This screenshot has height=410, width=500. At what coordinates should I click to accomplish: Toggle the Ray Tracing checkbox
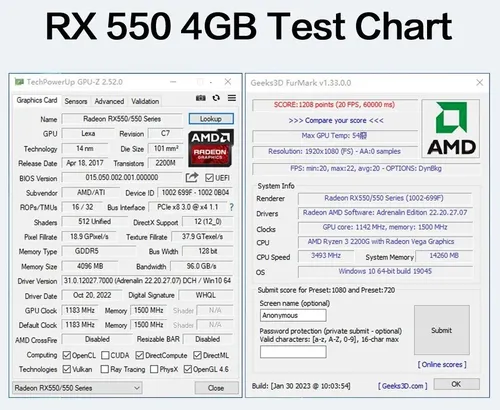105,369
